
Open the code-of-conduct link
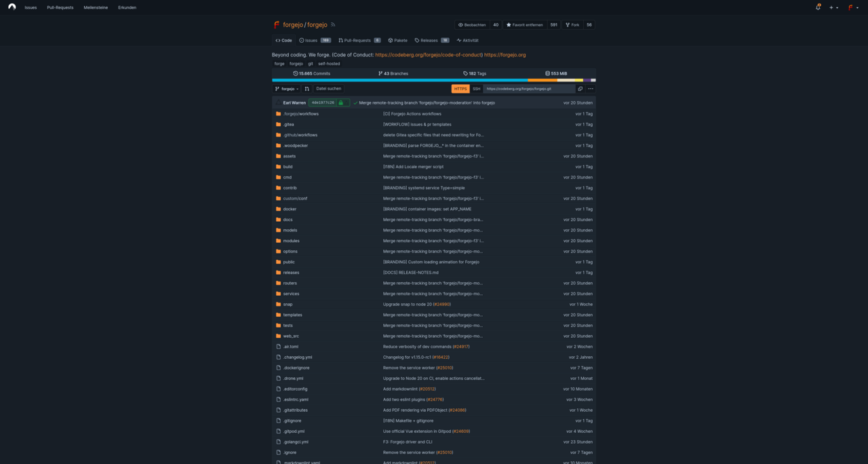coord(429,55)
